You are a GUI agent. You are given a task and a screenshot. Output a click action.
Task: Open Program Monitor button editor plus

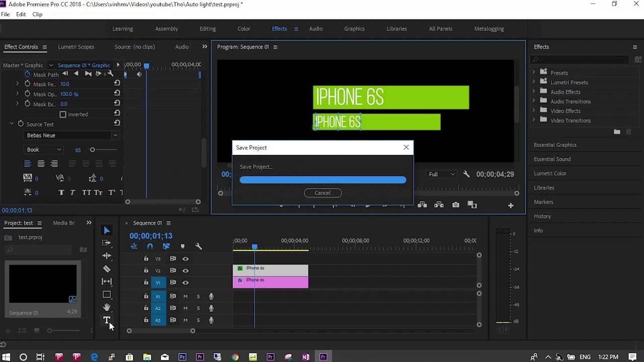pyautogui.click(x=511, y=205)
